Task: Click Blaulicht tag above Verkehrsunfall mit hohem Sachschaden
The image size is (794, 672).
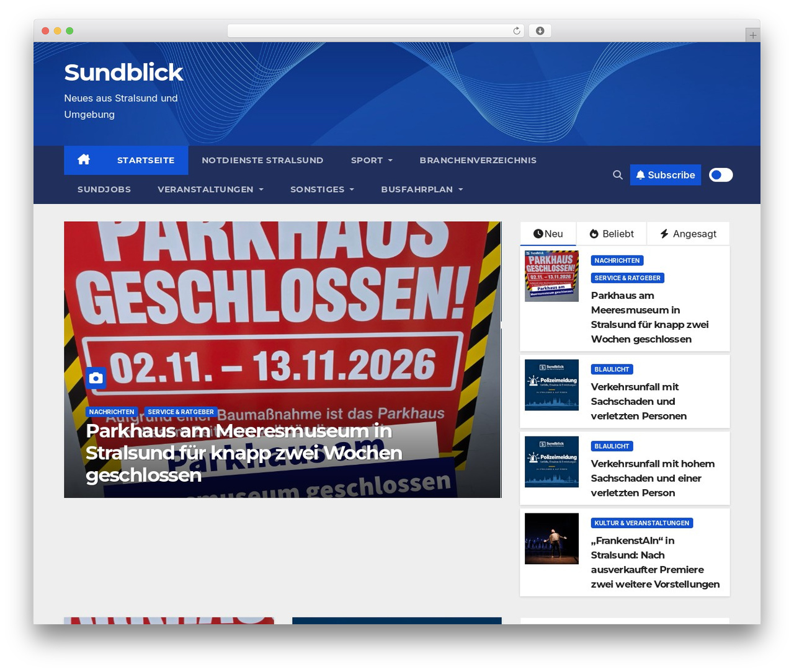Action: 612,446
